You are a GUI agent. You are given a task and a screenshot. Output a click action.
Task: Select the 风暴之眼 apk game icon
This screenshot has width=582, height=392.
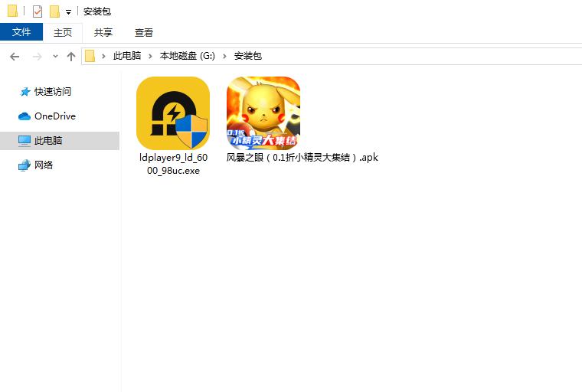coord(263,113)
